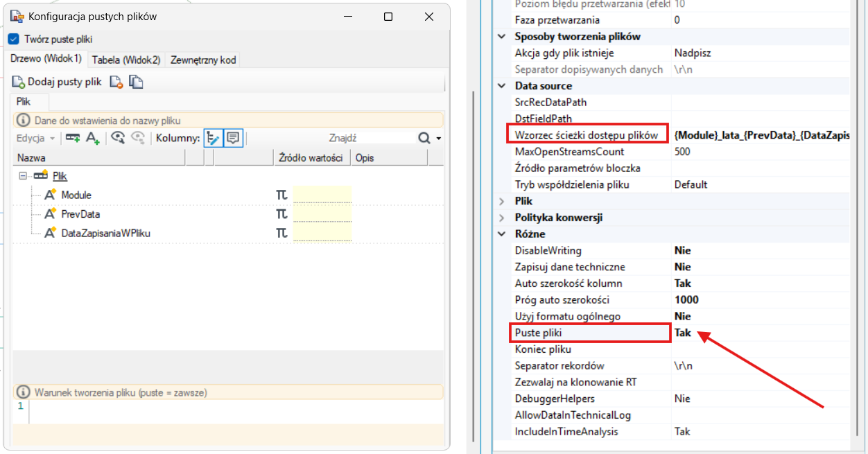Click the add record icon beside Edycja
Screen dimensions: 868x454
pos(72,138)
